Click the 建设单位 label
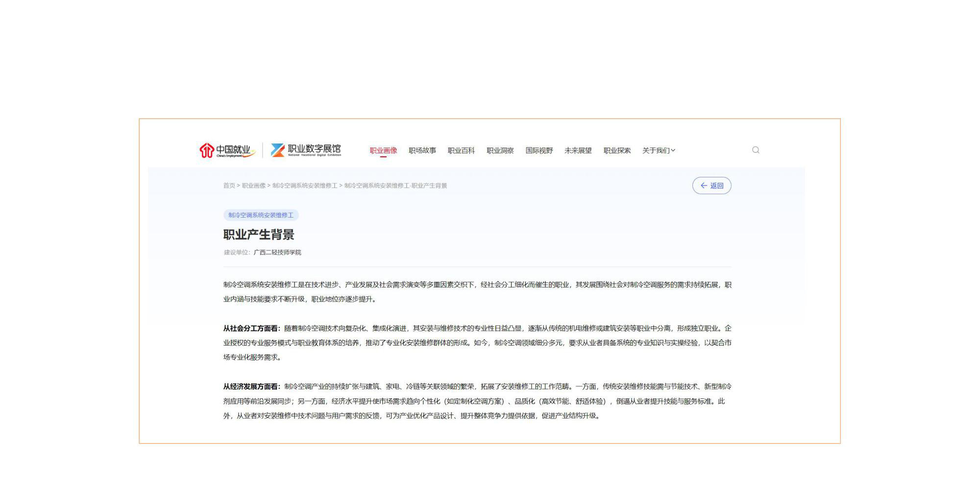 [237, 252]
